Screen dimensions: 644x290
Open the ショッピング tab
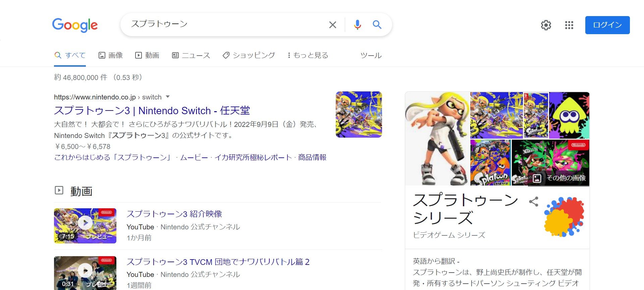pos(249,55)
